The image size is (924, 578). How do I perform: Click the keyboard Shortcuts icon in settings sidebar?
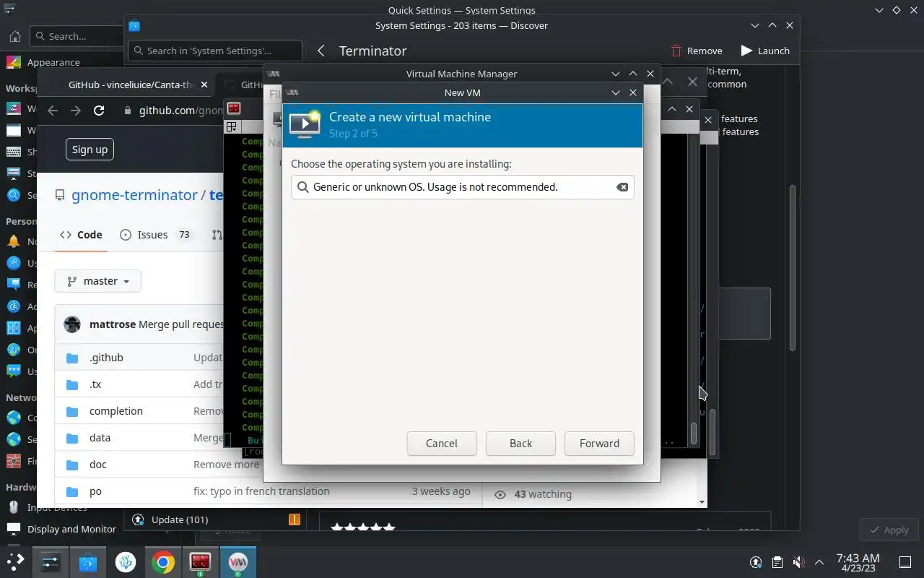coord(14,152)
